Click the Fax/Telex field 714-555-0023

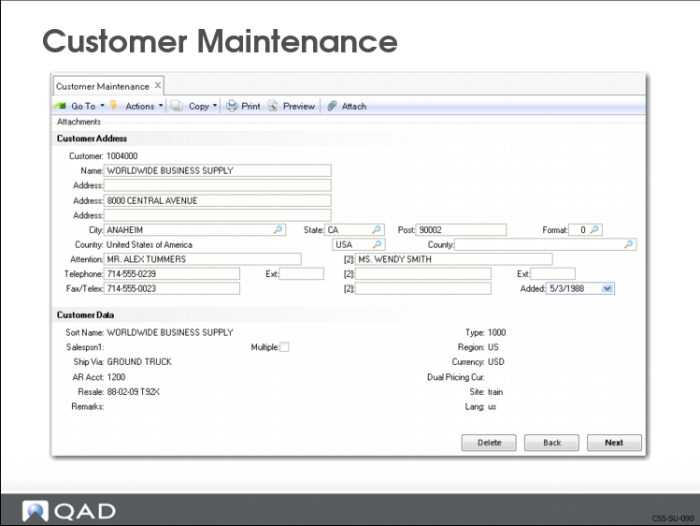click(x=172, y=289)
